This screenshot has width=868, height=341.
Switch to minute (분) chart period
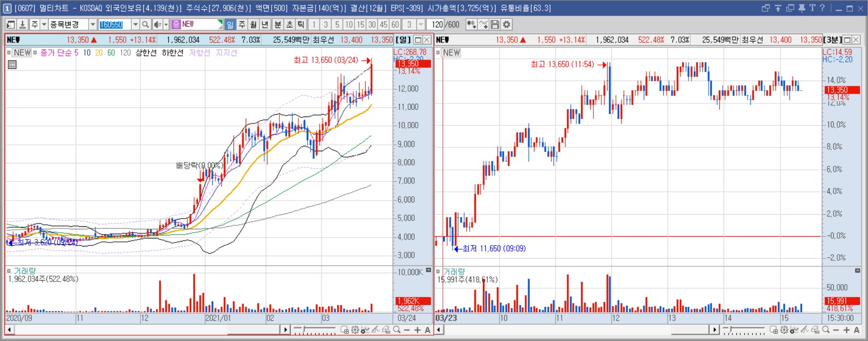pyautogui.click(x=277, y=24)
